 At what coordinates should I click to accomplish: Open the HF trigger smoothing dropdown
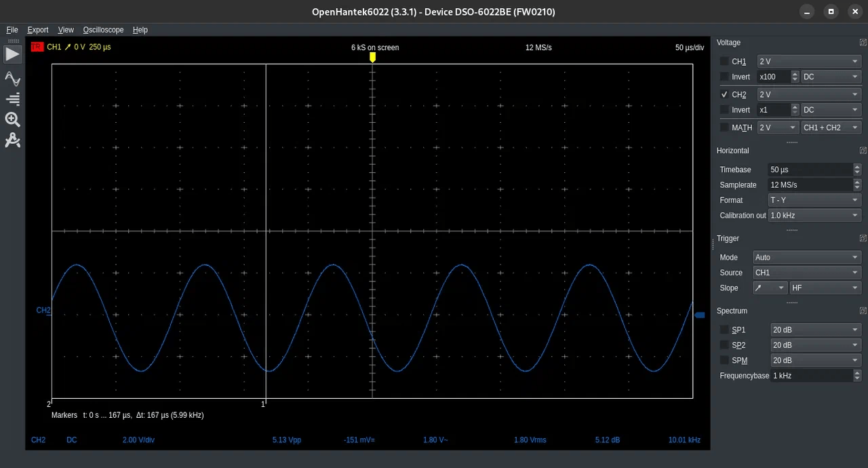coord(825,288)
